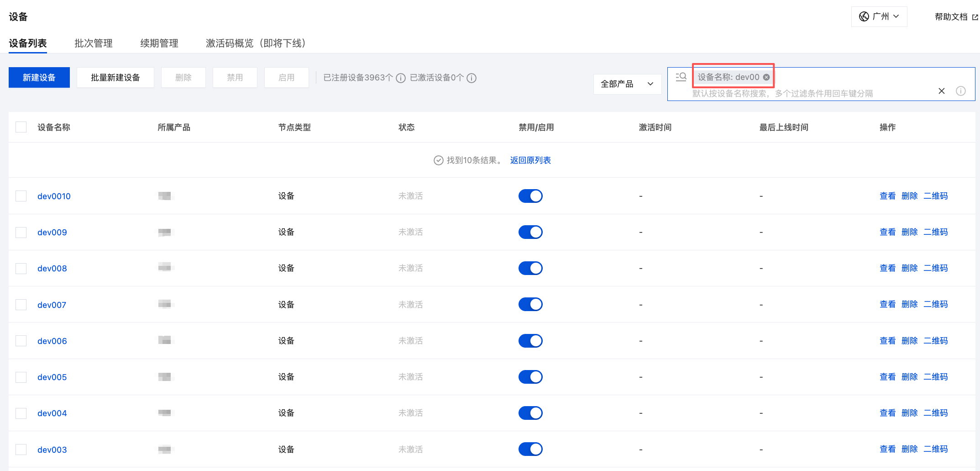This screenshot has height=471, width=980.
Task: Open 帮助文档 external link icon
Action: [975, 17]
